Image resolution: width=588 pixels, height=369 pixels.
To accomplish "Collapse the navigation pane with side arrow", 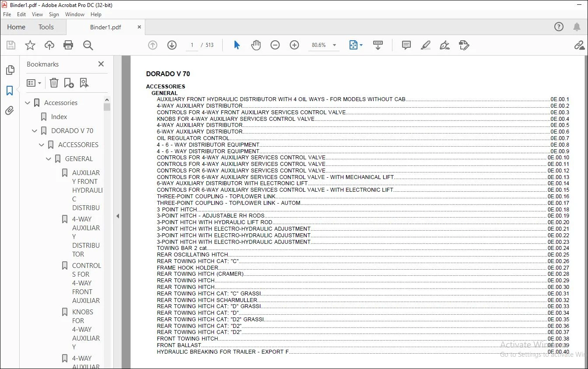I will (117, 216).
